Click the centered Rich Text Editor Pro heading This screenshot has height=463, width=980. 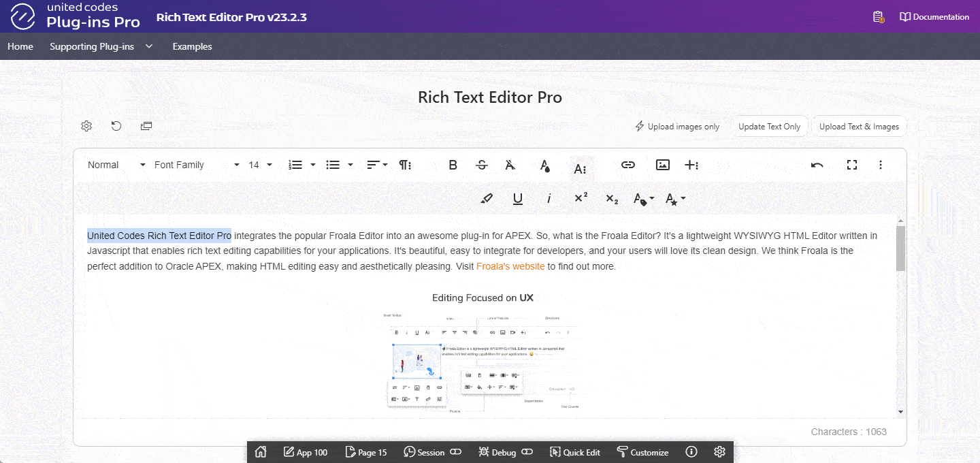(490, 97)
